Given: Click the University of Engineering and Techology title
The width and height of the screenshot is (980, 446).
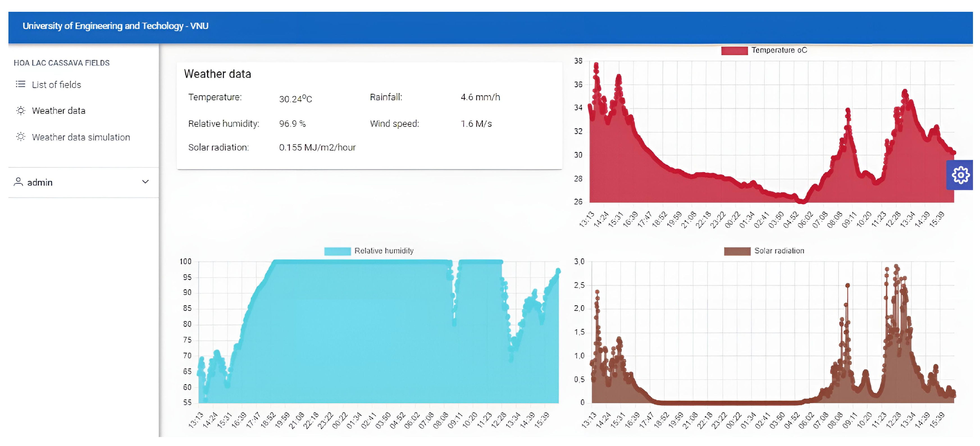Looking at the screenshot, I should (x=115, y=26).
